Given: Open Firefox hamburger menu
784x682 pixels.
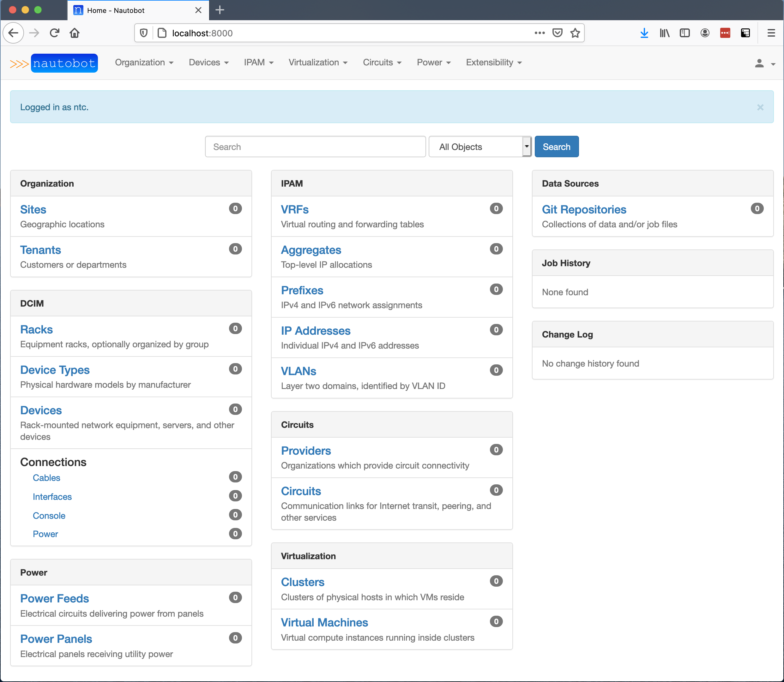Looking at the screenshot, I should tap(771, 33).
